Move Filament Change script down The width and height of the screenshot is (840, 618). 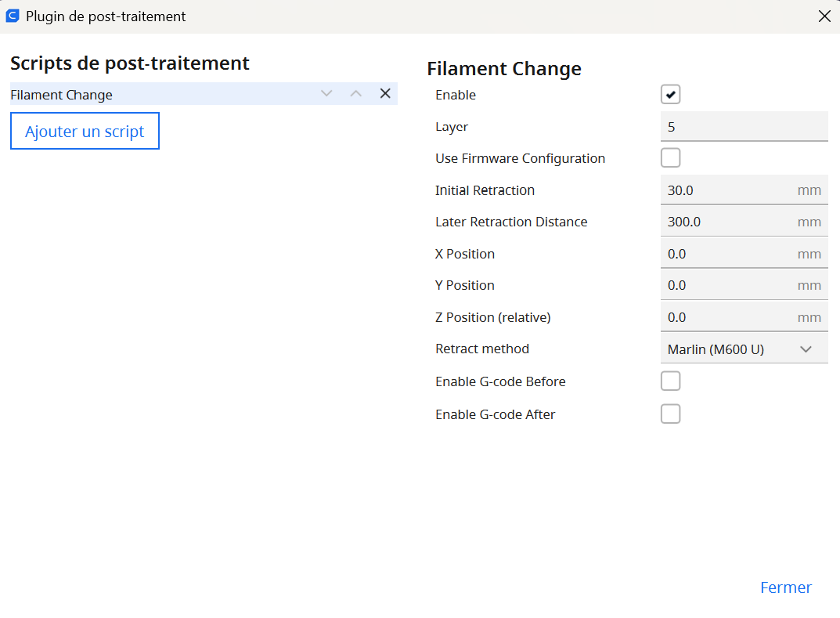326,94
